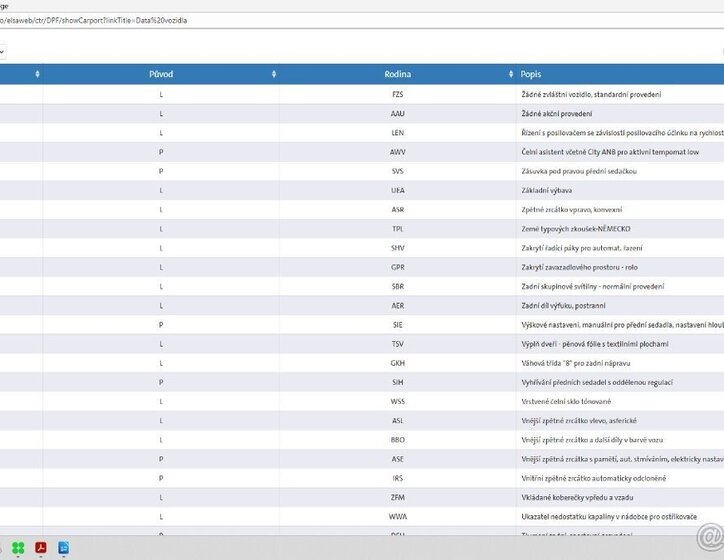The width and height of the screenshot is (724, 560).
Task: Open the red PDF reader taskbar icon
Action: [42, 547]
